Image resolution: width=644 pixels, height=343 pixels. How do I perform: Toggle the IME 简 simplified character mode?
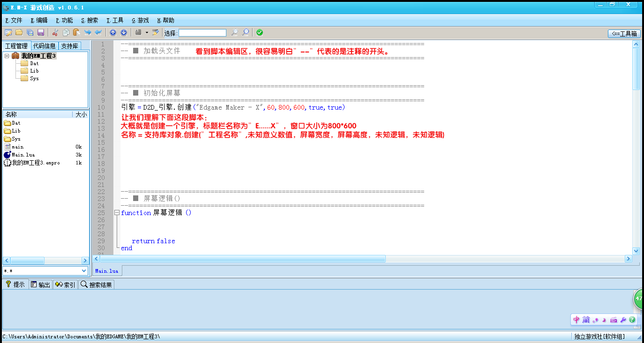[x=586, y=320]
